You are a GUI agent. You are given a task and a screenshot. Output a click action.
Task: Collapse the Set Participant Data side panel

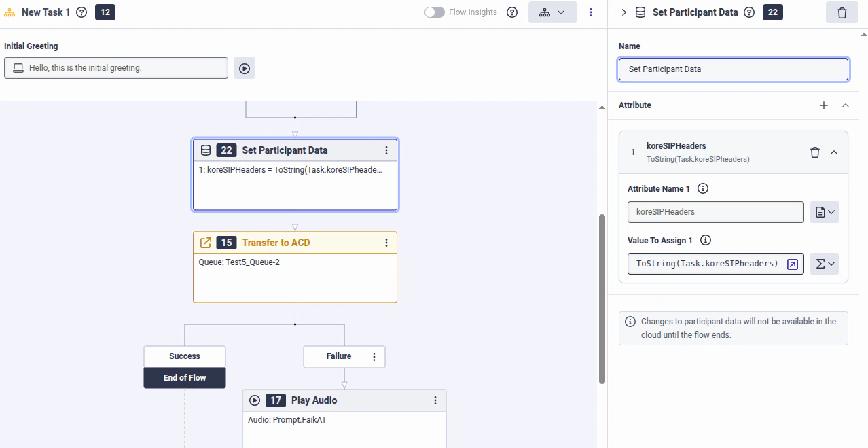(x=623, y=12)
